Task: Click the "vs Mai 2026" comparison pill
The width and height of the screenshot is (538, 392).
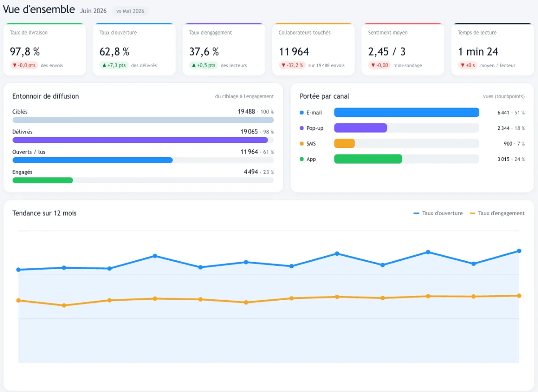Action: [x=130, y=11]
